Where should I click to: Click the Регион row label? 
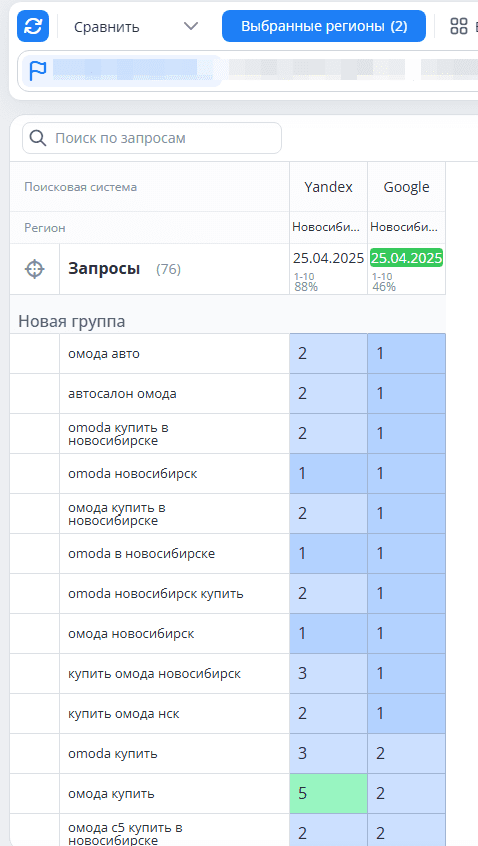45,228
